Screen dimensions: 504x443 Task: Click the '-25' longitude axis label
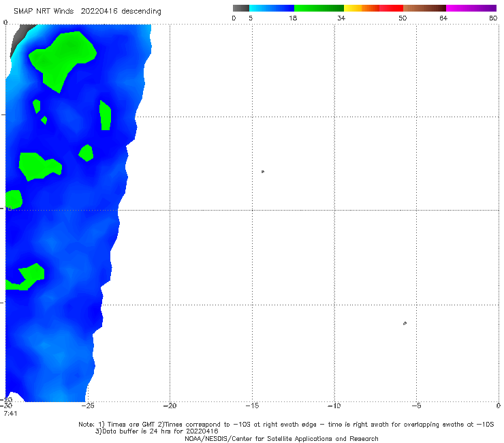pyautogui.click(x=88, y=406)
